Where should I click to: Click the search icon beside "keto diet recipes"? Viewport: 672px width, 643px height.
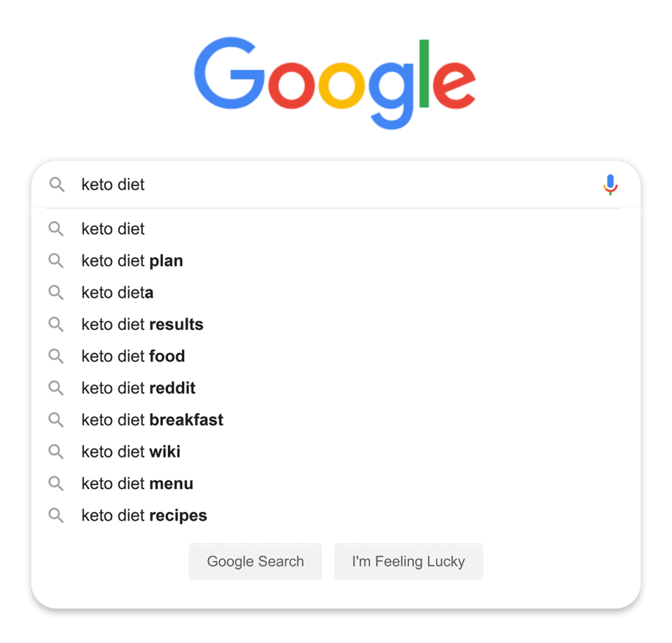pyautogui.click(x=56, y=516)
